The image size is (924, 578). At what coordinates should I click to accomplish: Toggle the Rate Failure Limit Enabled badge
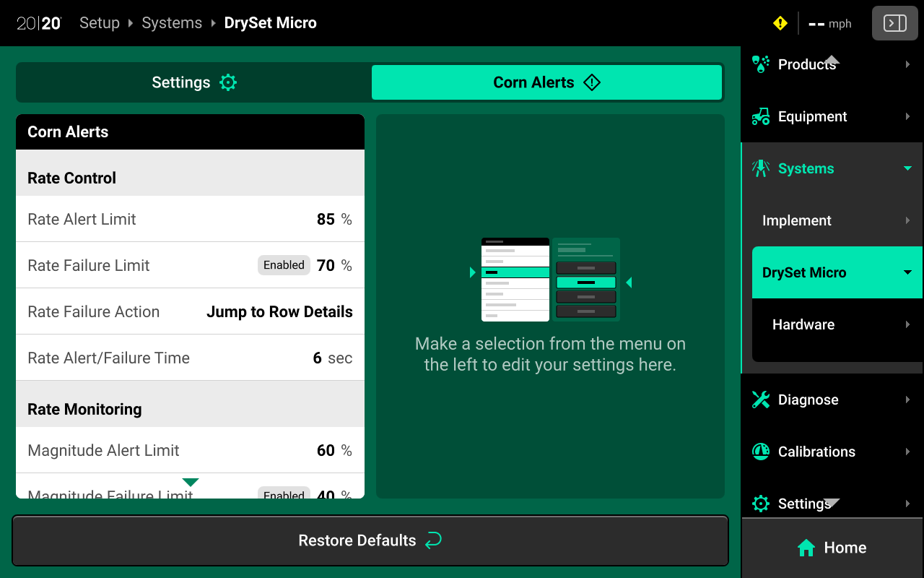click(284, 265)
